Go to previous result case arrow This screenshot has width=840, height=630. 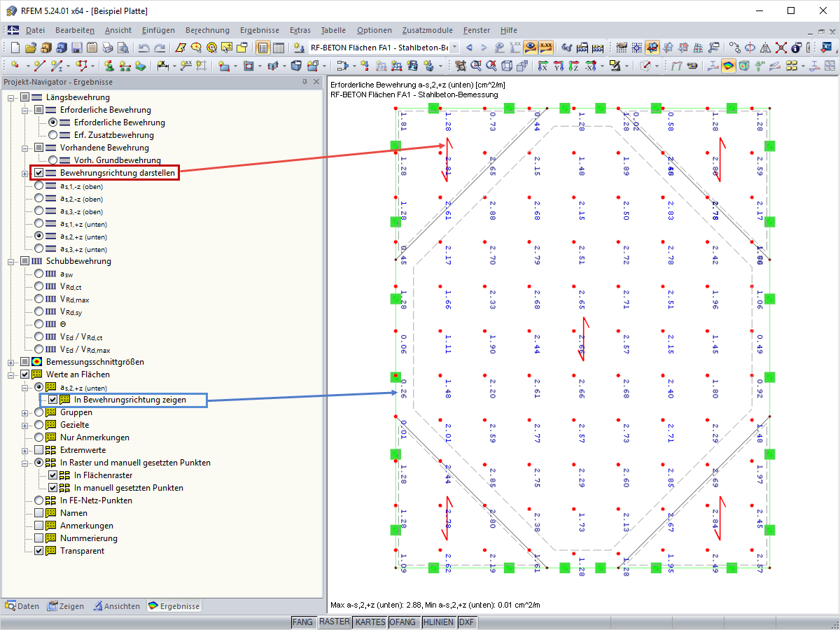click(469, 48)
